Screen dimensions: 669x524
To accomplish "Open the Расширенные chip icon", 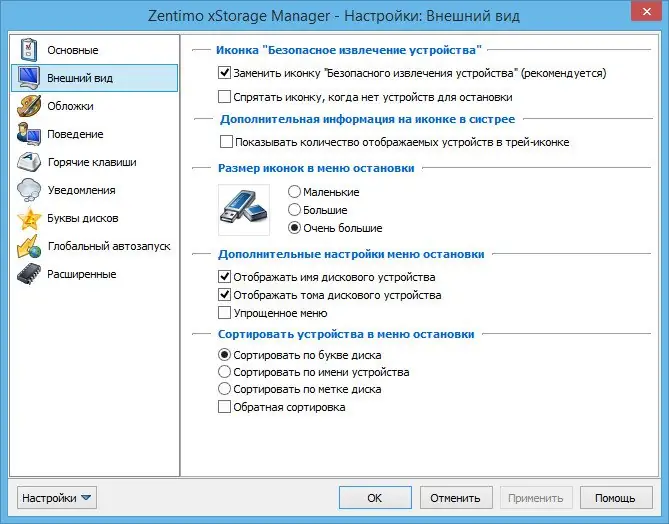I will [28, 274].
